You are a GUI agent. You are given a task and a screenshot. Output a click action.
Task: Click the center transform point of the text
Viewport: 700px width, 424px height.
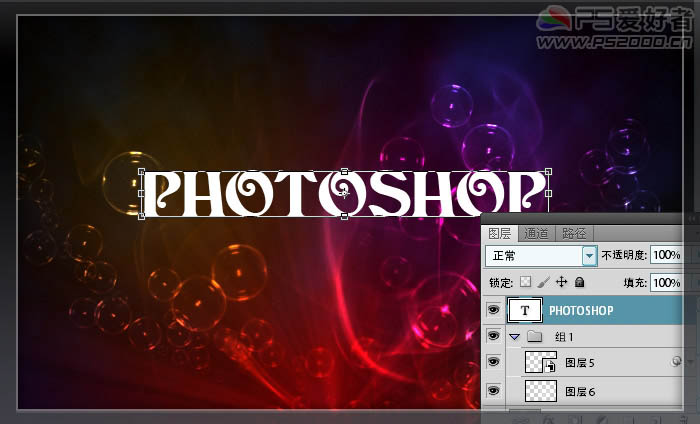click(x=344, y=192)
